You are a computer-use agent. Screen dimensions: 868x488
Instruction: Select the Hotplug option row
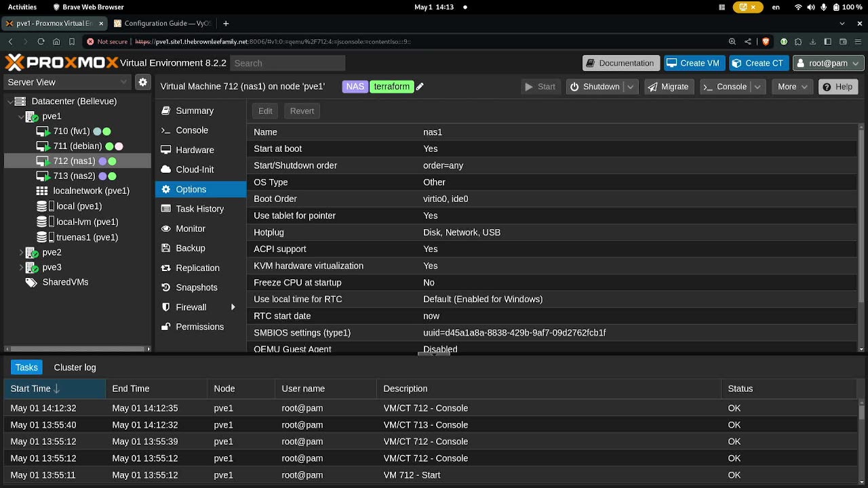[553, 232]
